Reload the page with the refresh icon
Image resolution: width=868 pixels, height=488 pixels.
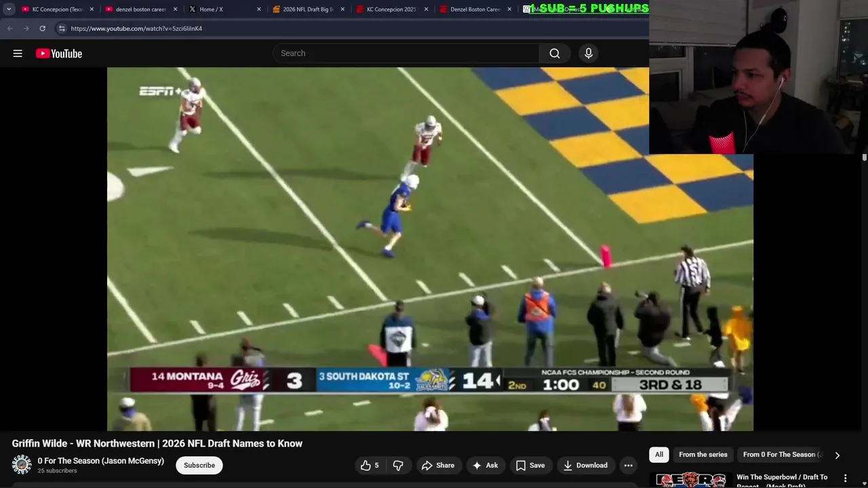point(42,28)
